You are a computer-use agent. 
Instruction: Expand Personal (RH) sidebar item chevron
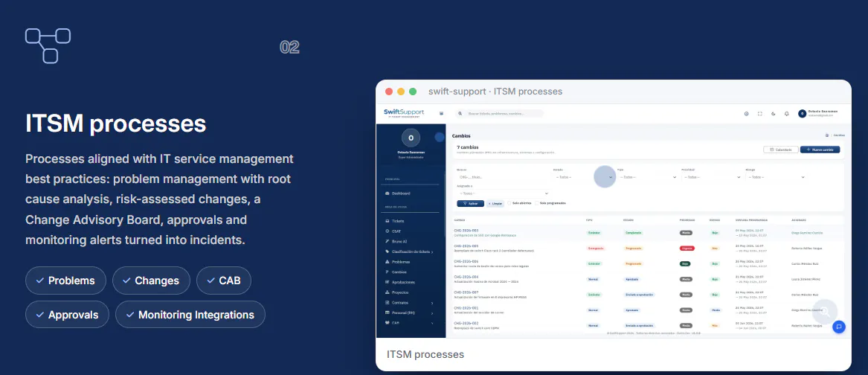tap(432, 313)
